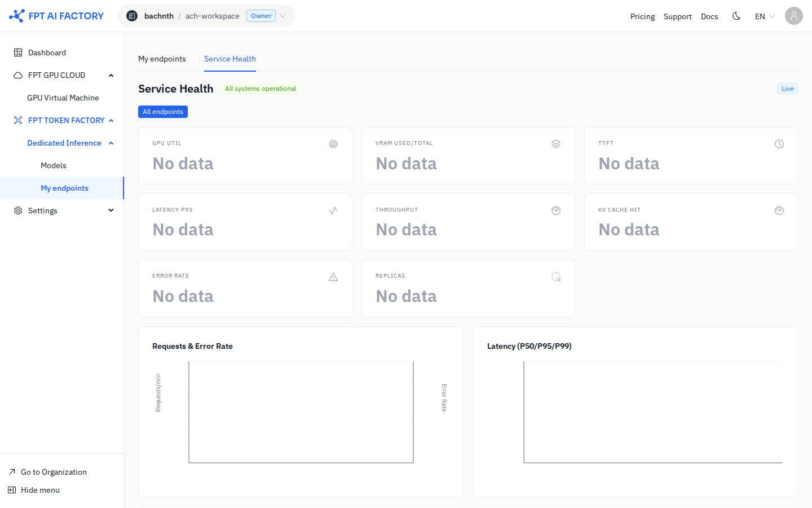812x508 pixels.
Task: Click the GPU UTIL chip icon
Action: (x=333, y=144)
